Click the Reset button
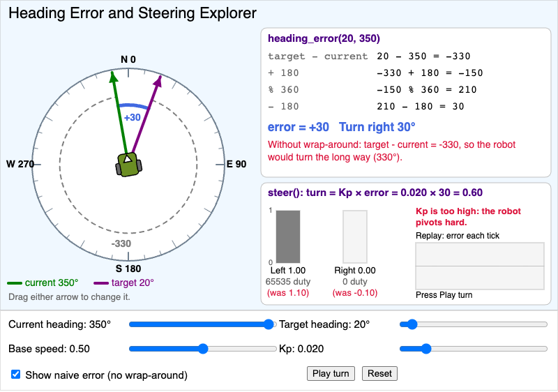The height and width of the screenshot is (392, 558). (379, 373)
